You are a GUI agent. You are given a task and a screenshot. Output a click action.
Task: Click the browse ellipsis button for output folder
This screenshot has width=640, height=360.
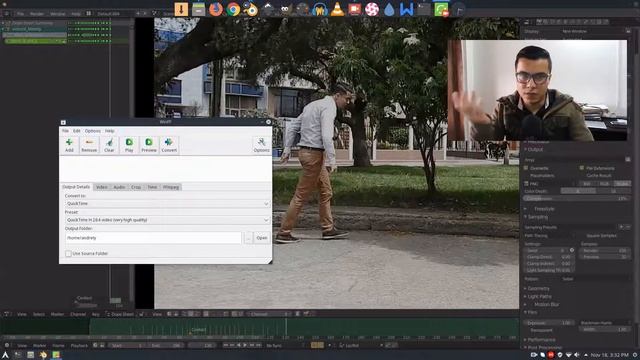248,238
